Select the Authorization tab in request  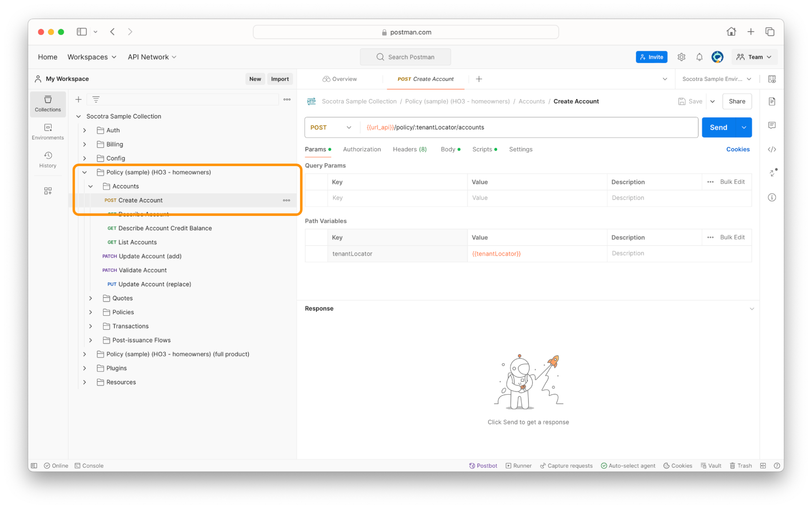362,149
